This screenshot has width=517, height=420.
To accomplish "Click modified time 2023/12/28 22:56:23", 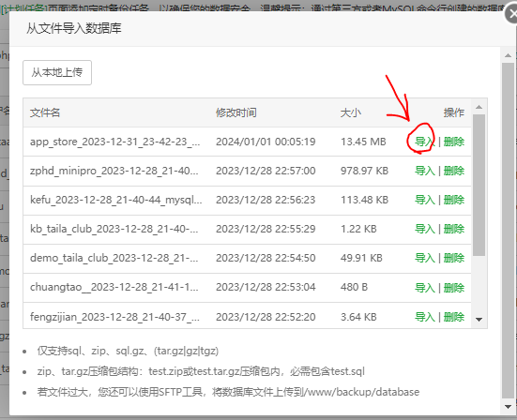I will tap(266, 200).
